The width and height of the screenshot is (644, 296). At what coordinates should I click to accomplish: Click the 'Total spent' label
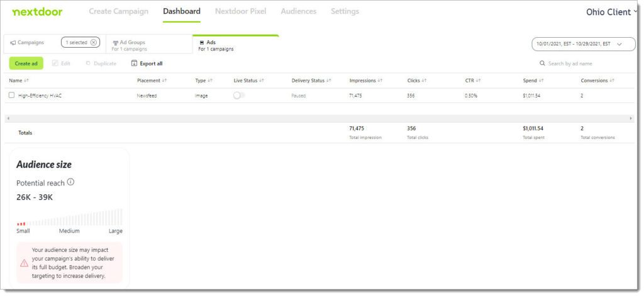point(533,138)
